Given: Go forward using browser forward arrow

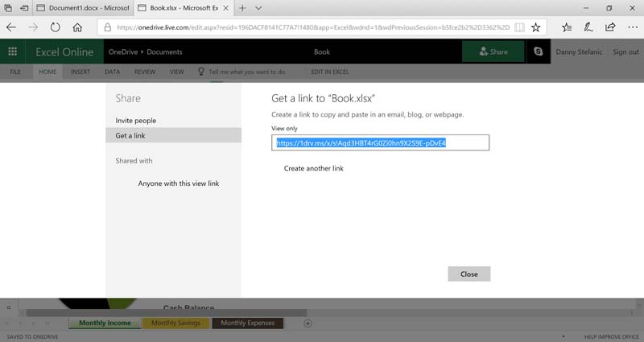Looking at the screenshot, I should pyautogui.click(x=33, y=27).
